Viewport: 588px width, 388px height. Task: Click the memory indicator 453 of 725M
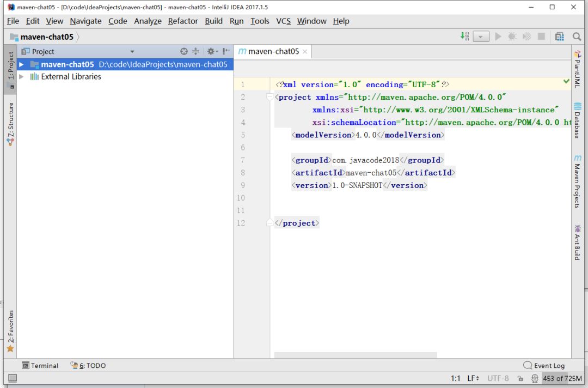pos(562,378)
